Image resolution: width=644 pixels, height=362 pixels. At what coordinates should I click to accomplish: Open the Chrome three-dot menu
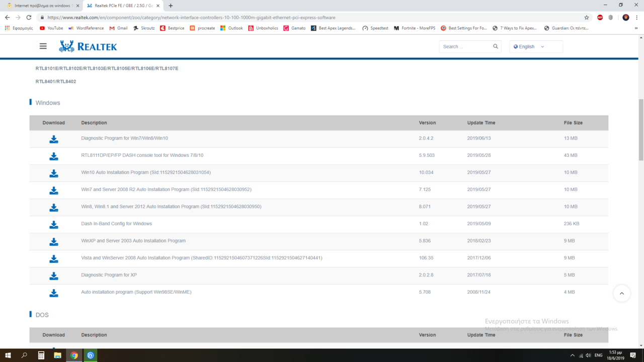(637, 18)
